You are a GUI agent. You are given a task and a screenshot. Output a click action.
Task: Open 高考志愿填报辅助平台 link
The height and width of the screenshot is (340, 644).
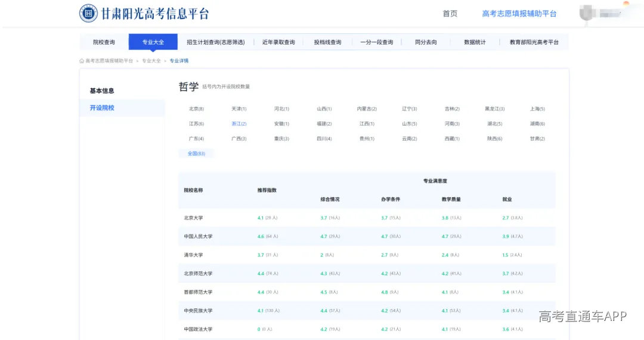coord(519,14)
